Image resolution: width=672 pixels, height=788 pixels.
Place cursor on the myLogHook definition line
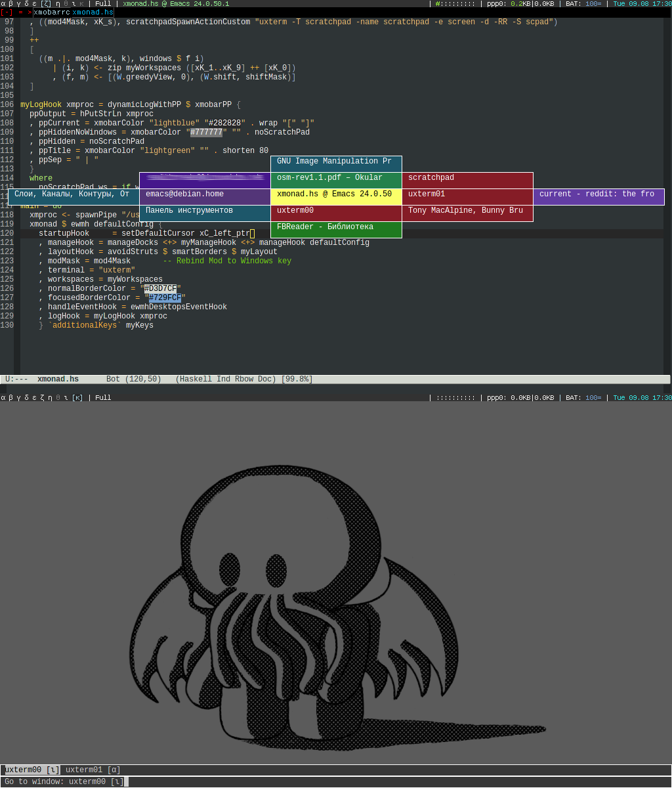click(130, 104)
